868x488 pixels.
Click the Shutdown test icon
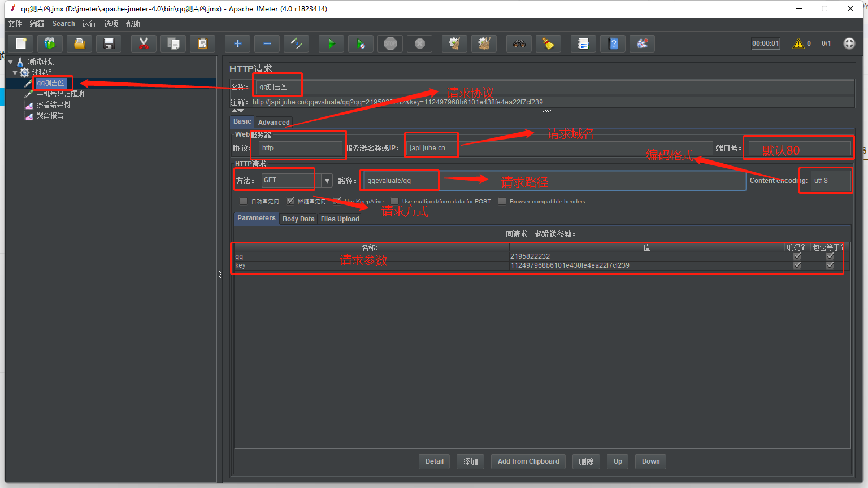tap(419, 43)
